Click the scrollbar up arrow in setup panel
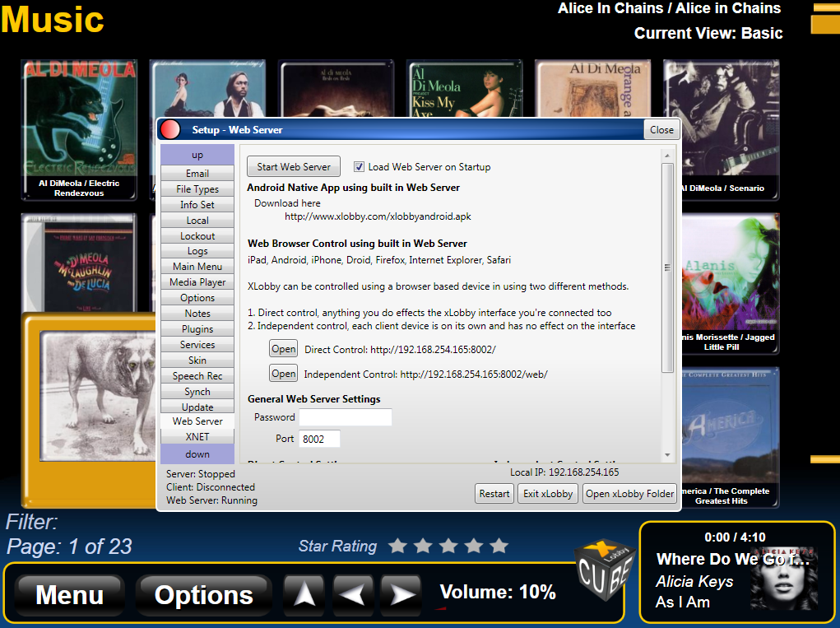Image resolution: width=840 pixels, height=628 pixels. tap(667, 156)
